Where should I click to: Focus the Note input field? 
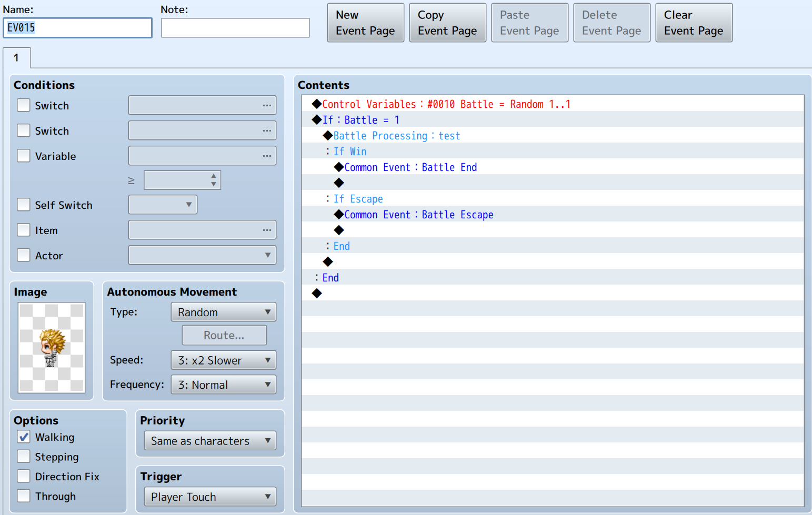coord(235,28)
